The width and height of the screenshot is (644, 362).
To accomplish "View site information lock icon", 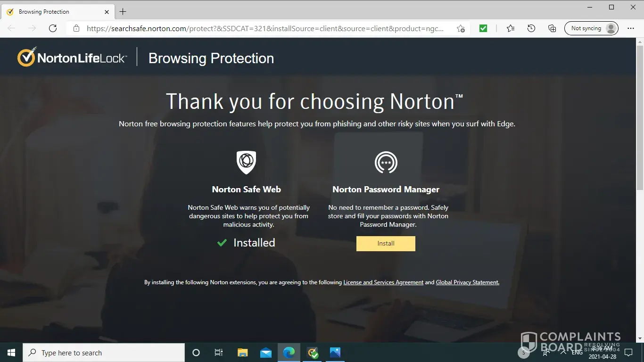I will coord(76,28).
